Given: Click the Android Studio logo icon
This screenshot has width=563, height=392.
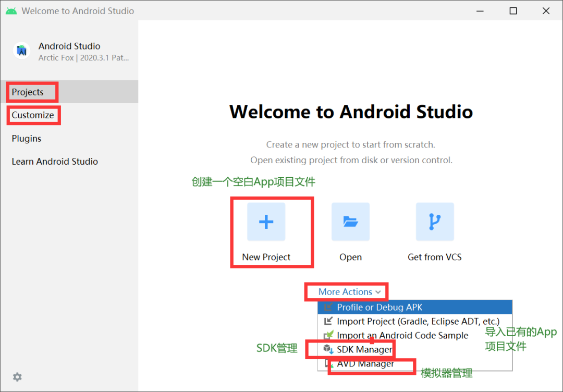Looking at the screenshot, I should coord(21,51).
